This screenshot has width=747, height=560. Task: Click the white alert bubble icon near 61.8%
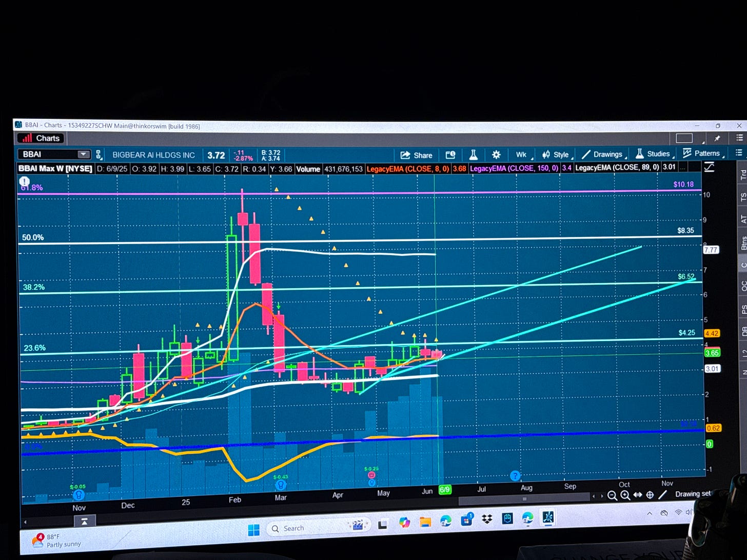(24, 181)
